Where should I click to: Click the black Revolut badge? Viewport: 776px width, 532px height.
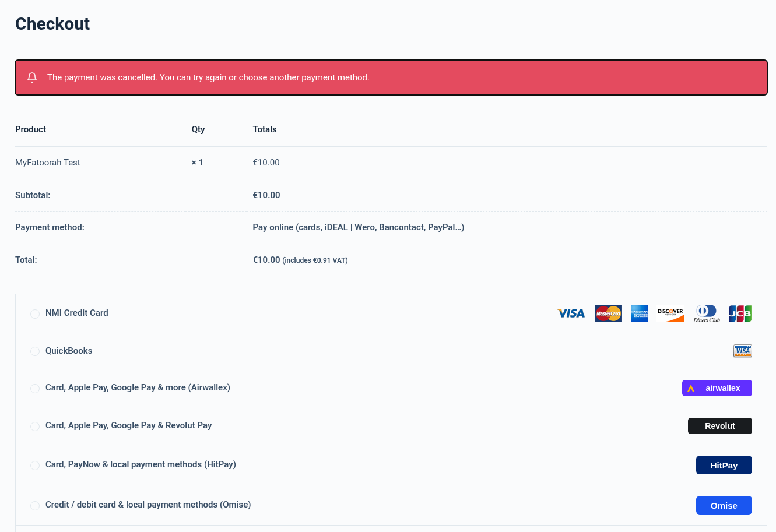pyautogui.click(x=720, y=426)
